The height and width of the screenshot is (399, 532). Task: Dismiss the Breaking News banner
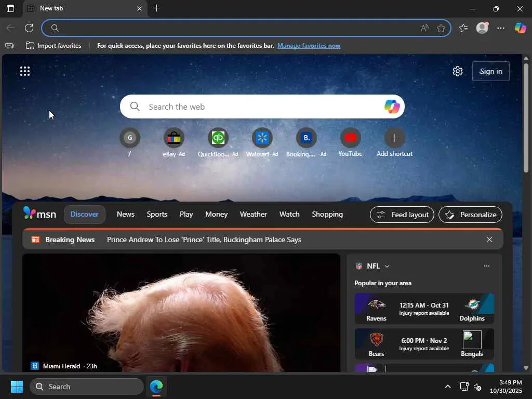489,240
